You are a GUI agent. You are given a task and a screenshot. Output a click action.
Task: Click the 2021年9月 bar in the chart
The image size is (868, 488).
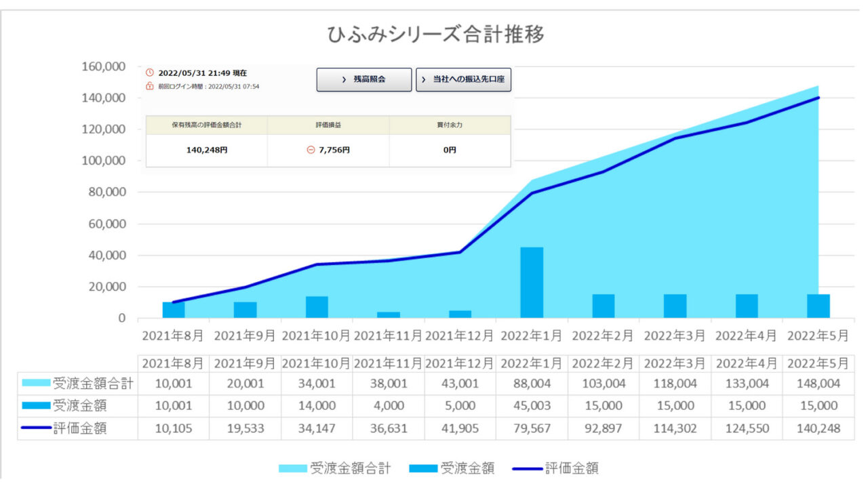[245, 310]
